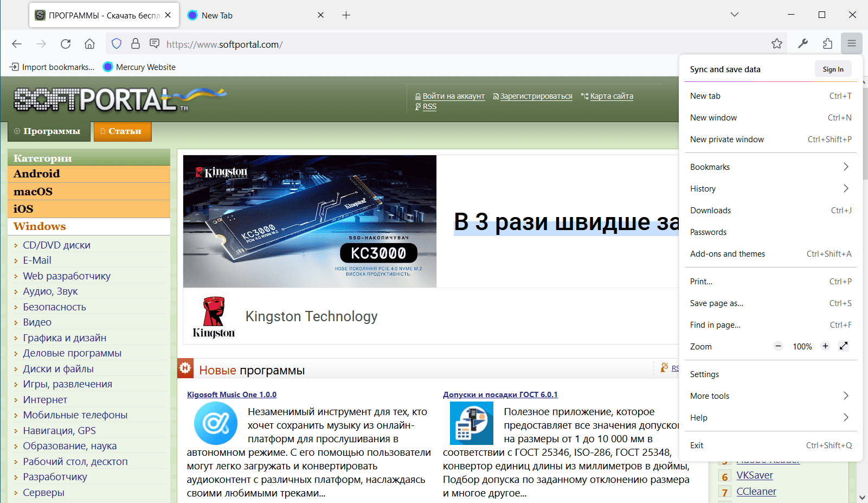This screenshot has height=503, width=868.
Task: Click the Kigosoft Music One app icon
Action: (216, 423)
